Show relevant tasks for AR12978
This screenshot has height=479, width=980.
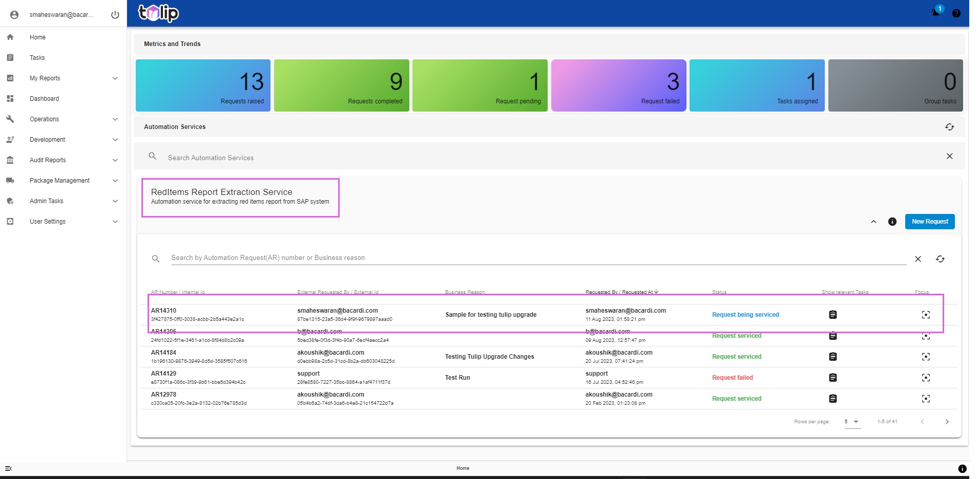833,399
